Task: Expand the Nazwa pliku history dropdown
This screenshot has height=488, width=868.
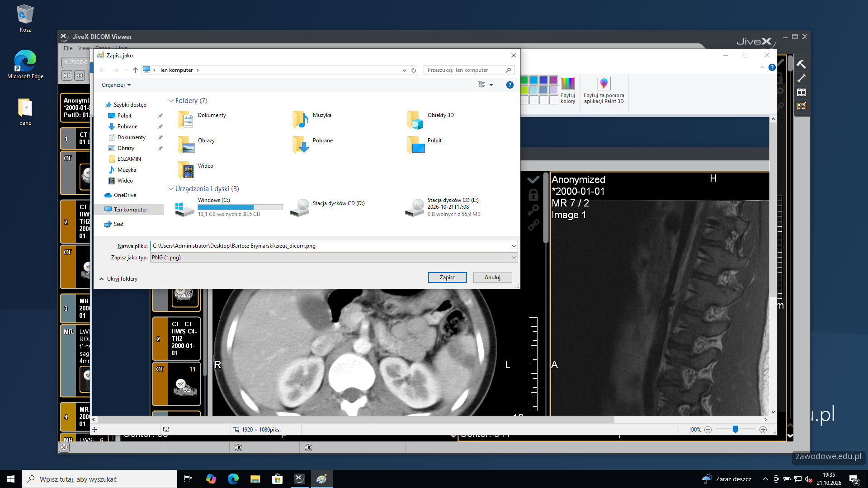Action: coord(514,246)
